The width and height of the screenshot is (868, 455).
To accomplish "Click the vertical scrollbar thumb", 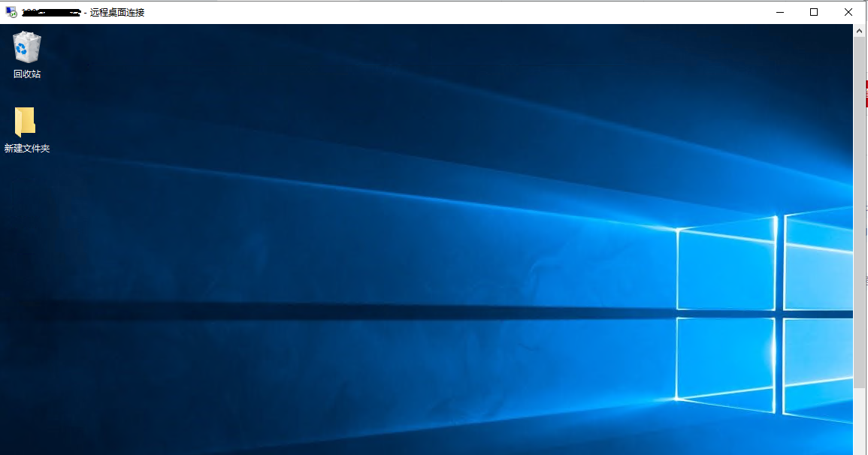I will coord(859,212).
